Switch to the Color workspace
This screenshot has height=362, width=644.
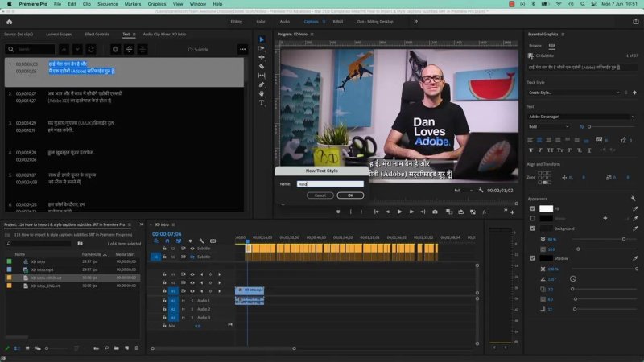coord(261,22)
